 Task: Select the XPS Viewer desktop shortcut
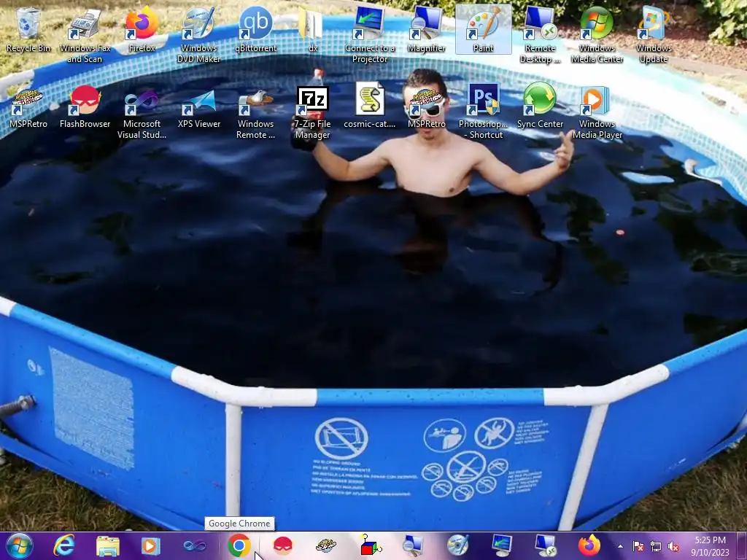[198, 106]
